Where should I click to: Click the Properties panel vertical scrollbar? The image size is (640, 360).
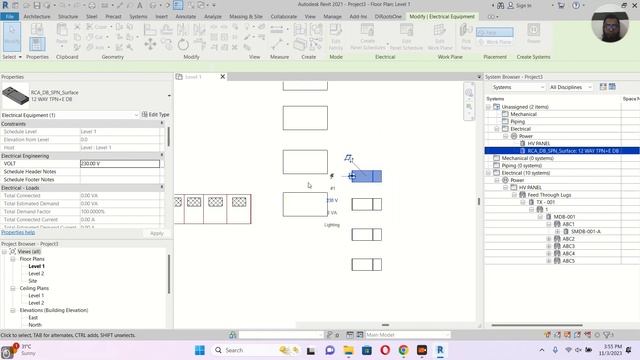click(169, 137)
